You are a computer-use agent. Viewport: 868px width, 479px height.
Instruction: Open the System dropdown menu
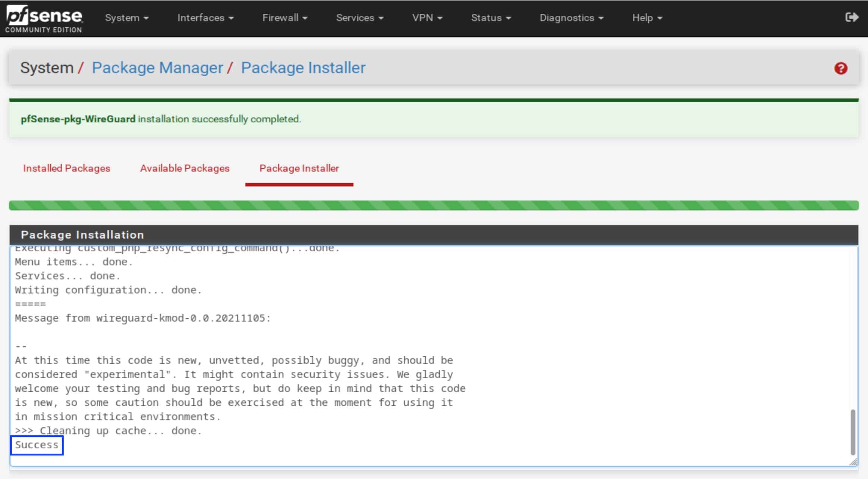127,18
